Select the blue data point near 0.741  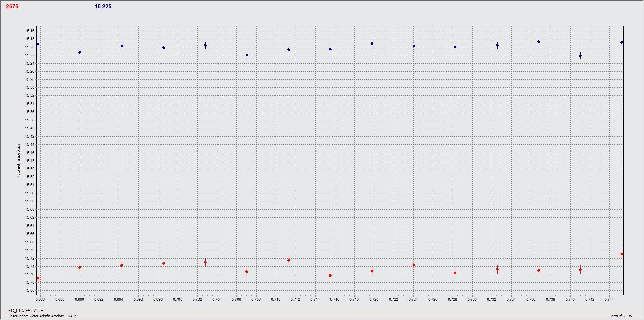pyautogui.click(x=580, y=56)
